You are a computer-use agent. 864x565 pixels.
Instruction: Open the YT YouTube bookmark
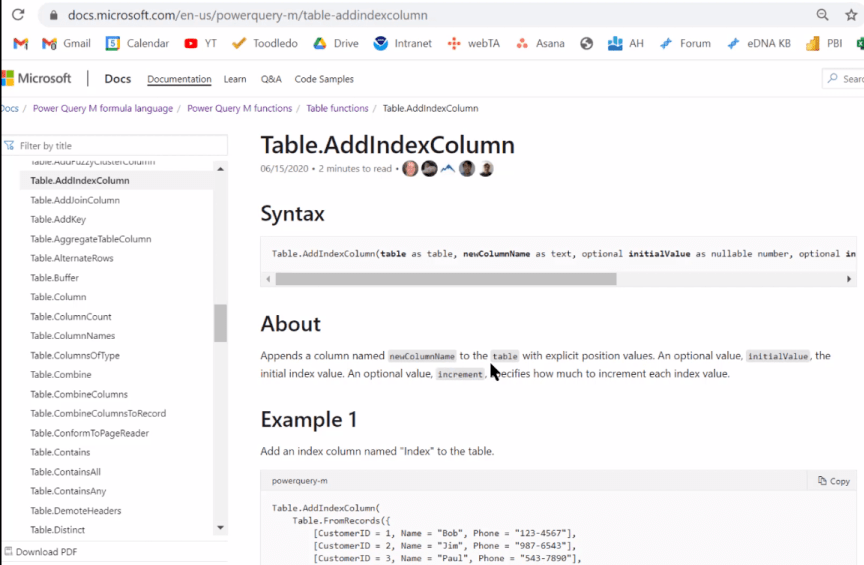201,44
